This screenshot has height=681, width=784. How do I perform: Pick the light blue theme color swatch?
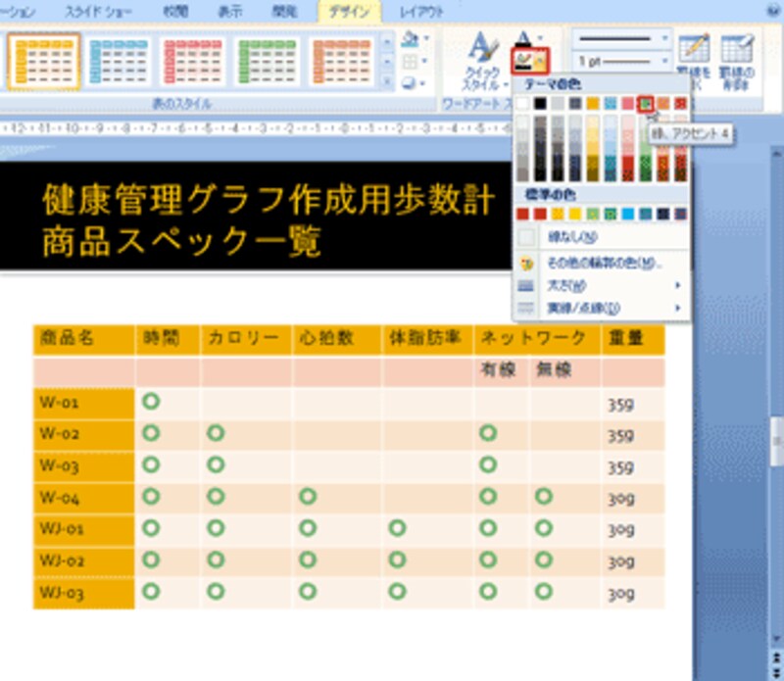pyautogui.click(x=610, y=104)
